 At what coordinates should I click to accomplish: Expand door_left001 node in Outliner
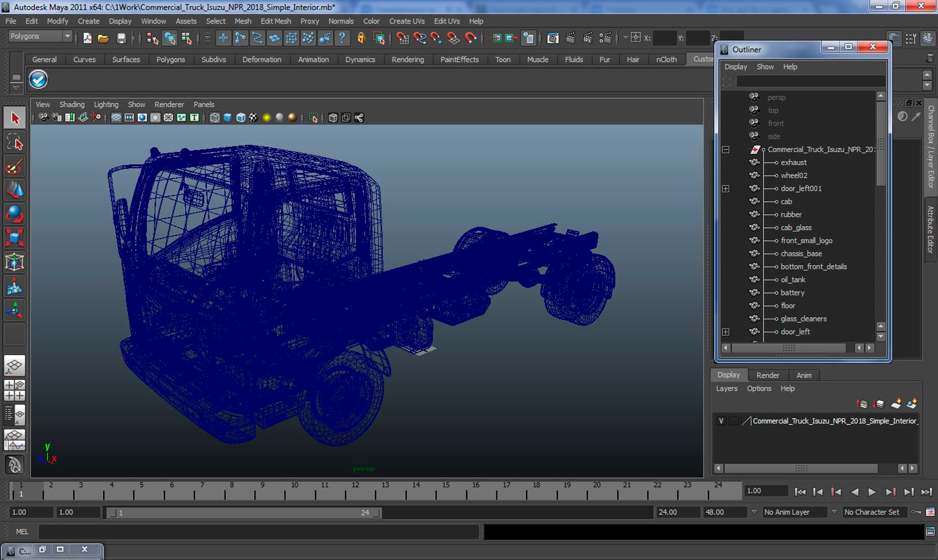pos(726,189)
